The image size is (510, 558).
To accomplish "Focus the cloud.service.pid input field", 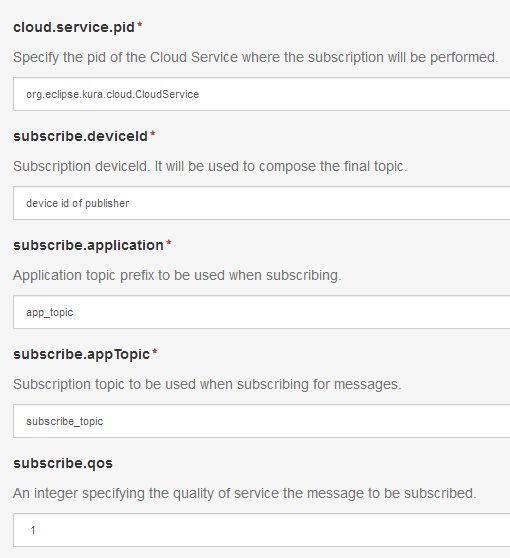I will coord(262,94).
